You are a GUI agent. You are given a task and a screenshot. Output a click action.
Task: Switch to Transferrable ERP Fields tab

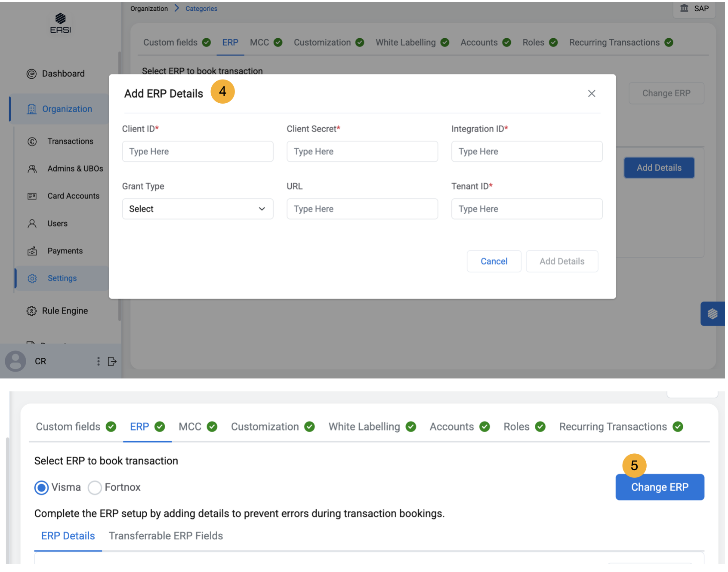pos(166,536)
